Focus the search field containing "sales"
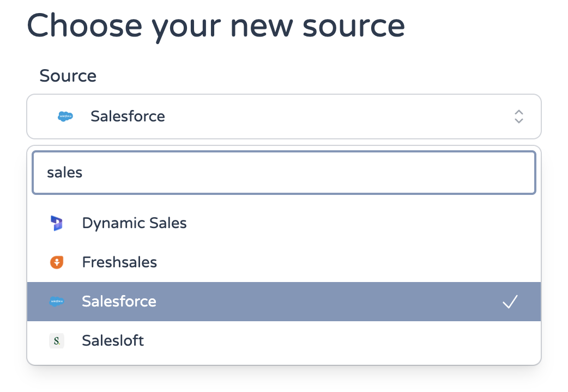568x392 pixels. (284, 173)
